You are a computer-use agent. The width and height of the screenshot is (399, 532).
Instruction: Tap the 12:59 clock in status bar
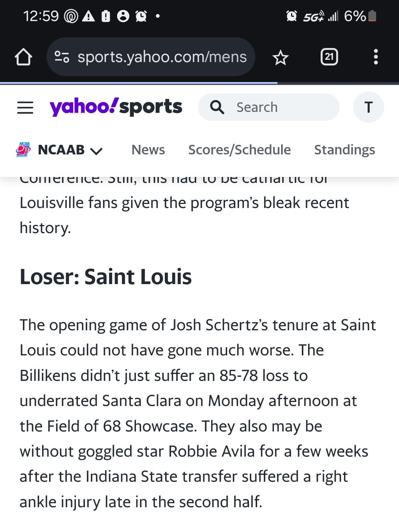point(41,16)
